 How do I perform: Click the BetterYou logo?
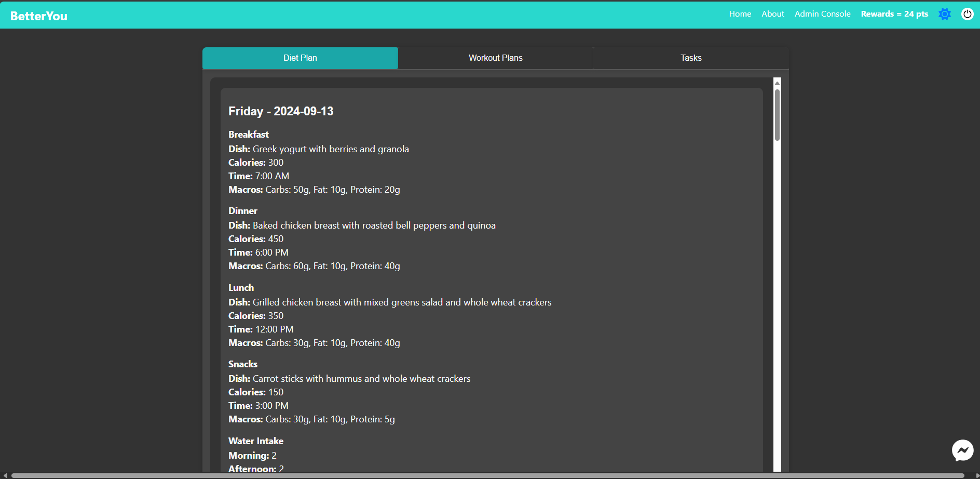coord(39,16)
